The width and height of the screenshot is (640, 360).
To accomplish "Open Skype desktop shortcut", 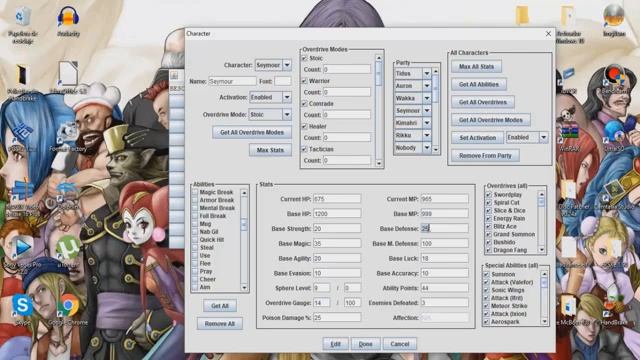I will coord(22,309).
